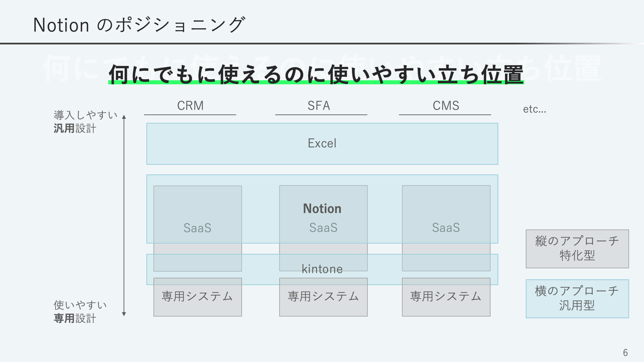Select the 専用設計 axis label
The image size is (644, 362).
75,318
